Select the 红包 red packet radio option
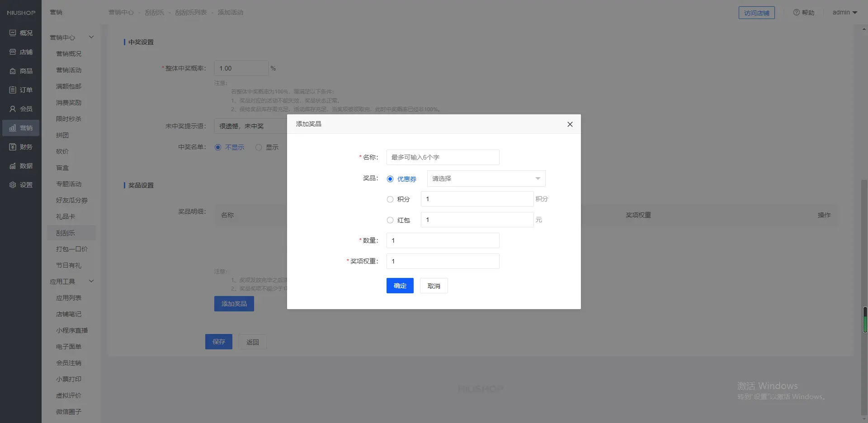Screen dimensions: 868x423 click(x=390, y=220)
